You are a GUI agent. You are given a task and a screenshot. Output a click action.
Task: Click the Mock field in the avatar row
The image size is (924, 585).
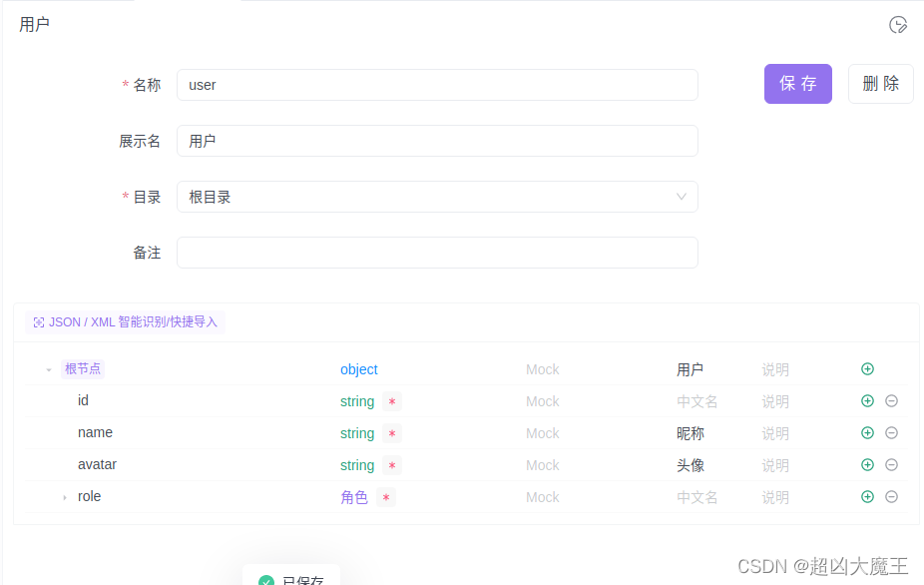542,465
